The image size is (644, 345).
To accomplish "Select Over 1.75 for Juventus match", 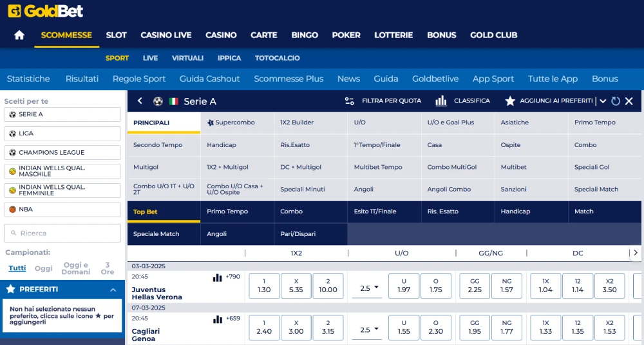I will [436, 286].
